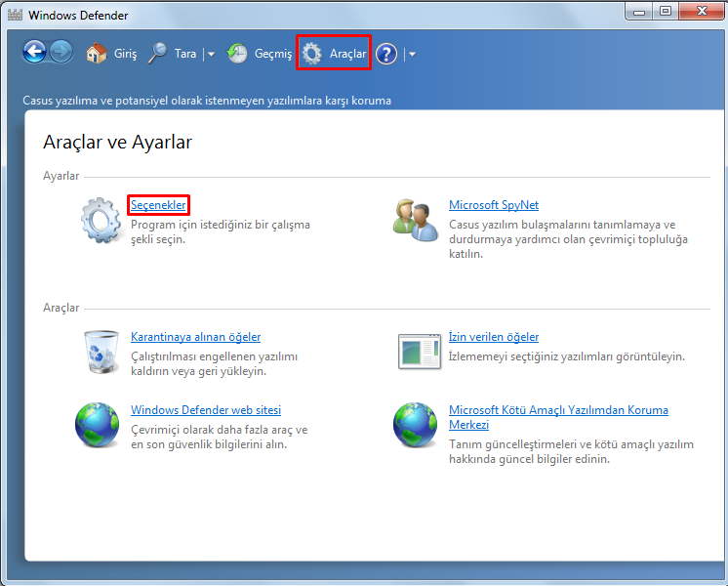This screenshot has width=728, height=586.
Task: Click the Tara magnifying glass icon
Action: pyautogui.click(x=158, y=53)
